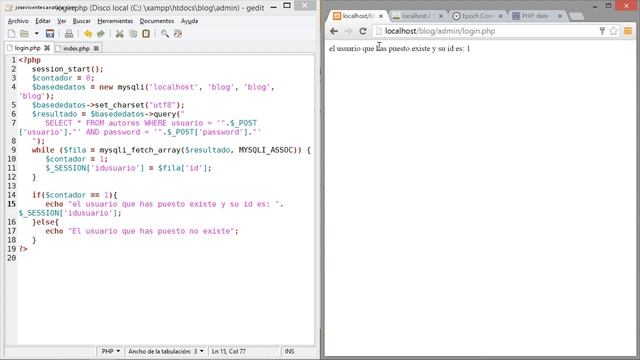The height and width of the screenshot is (360, 640).
Task: Open the Herramientas menu
Action: [x=115, y=21]
